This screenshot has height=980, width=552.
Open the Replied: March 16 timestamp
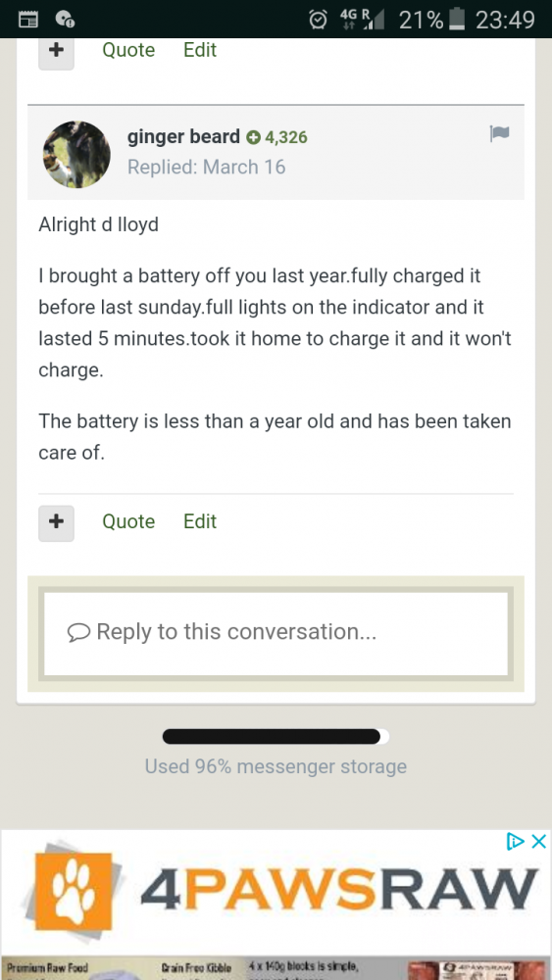[206, 168]
